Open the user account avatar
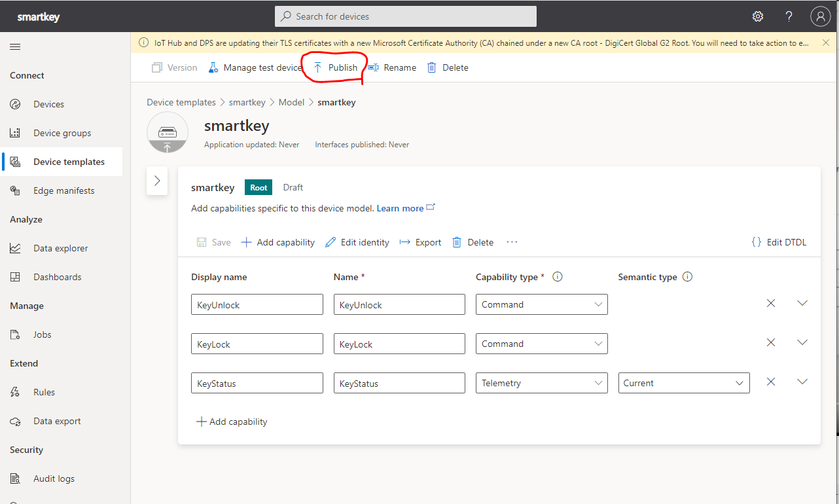The height and width of the screenshot is (504, 839). [820, 16]
